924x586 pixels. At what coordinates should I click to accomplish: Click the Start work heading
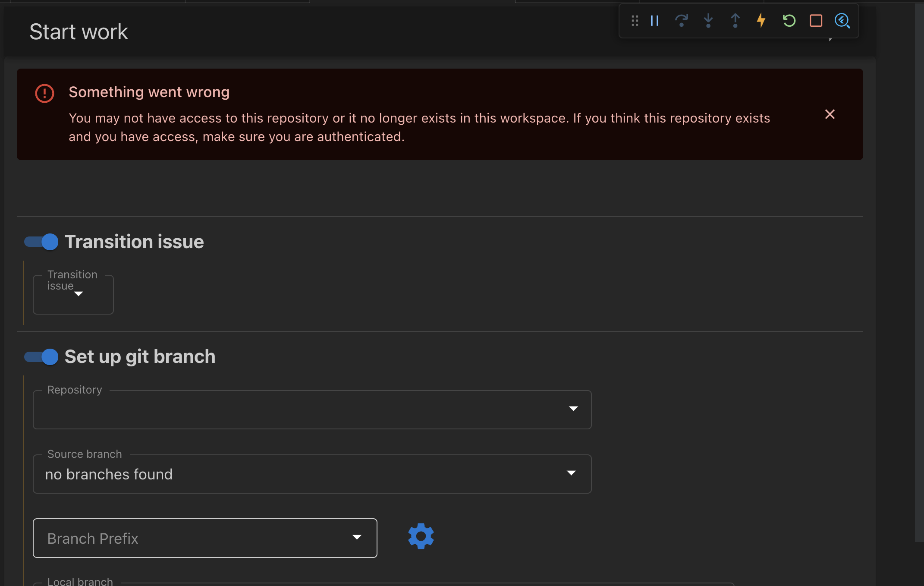(x=79, y=31)
